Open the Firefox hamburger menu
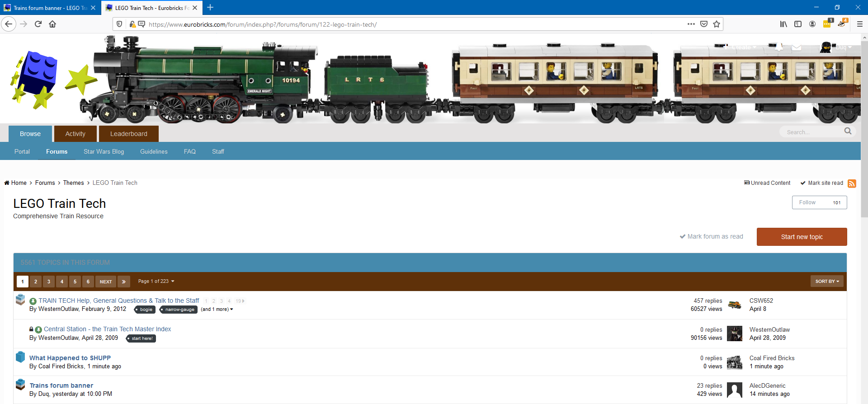This screenshot has height=404, width=868. 859,24
